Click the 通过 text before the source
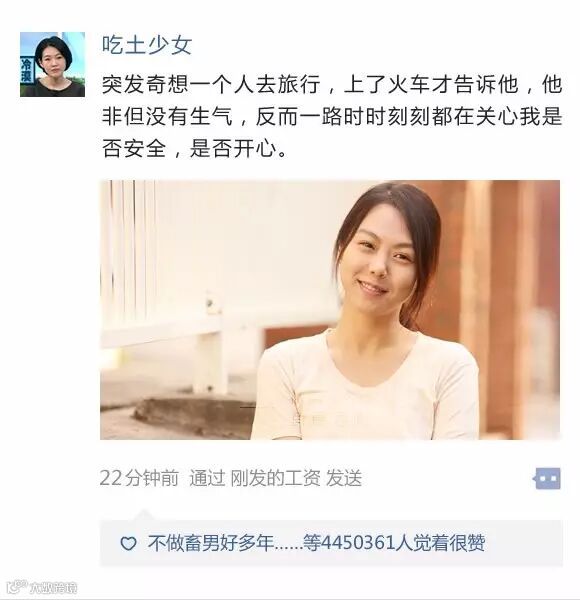580x600 pixels. tap(207, 478)
